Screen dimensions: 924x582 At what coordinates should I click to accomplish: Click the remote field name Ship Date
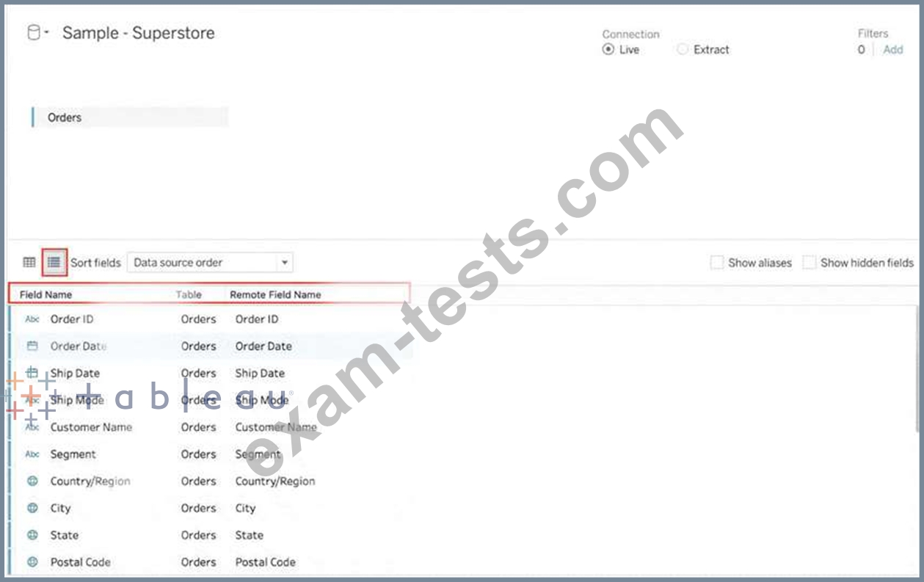pyautogui.click(x=260, y=373)
